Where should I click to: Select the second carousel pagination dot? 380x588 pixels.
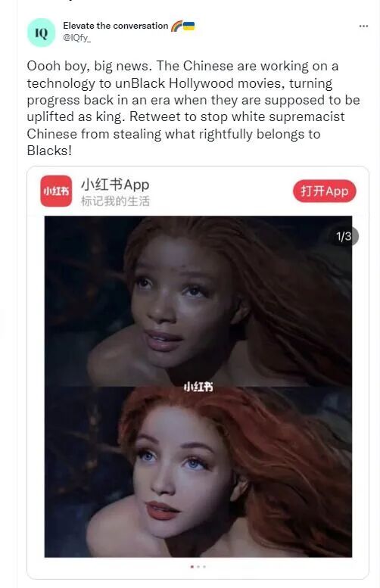198,567
